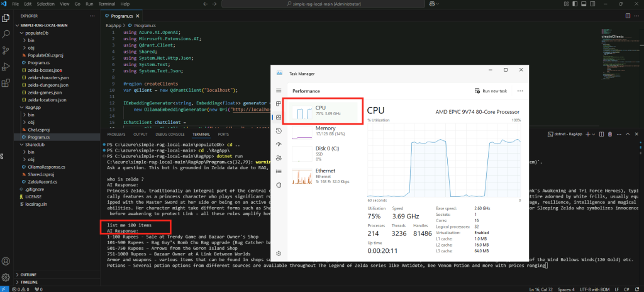
Task: Navigate forward with the title bar arrow
Action: click(x=216, y=4)
